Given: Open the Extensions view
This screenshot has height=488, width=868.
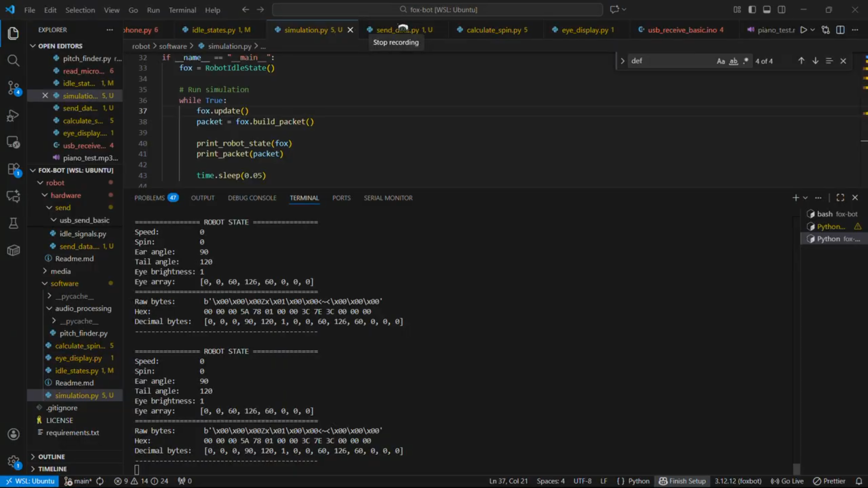Looking at the screenshot, I should click(13, 169).
